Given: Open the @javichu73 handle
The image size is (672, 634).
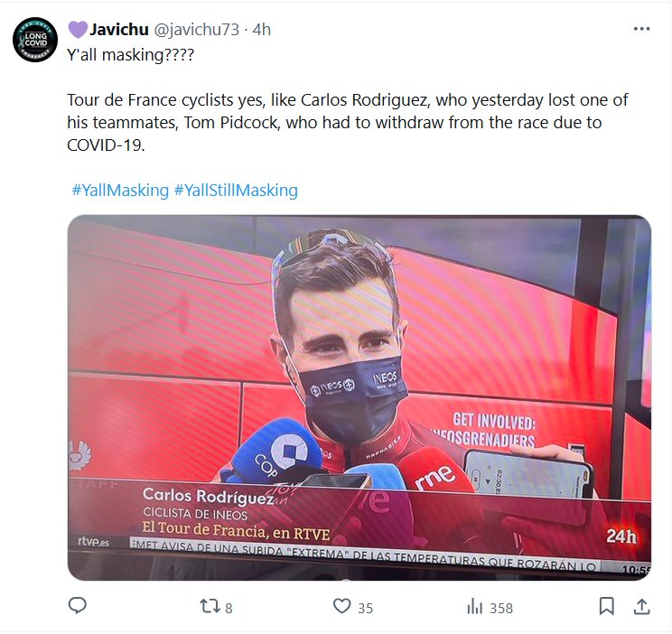Looking at the screenshot, I should pos(196,30).
